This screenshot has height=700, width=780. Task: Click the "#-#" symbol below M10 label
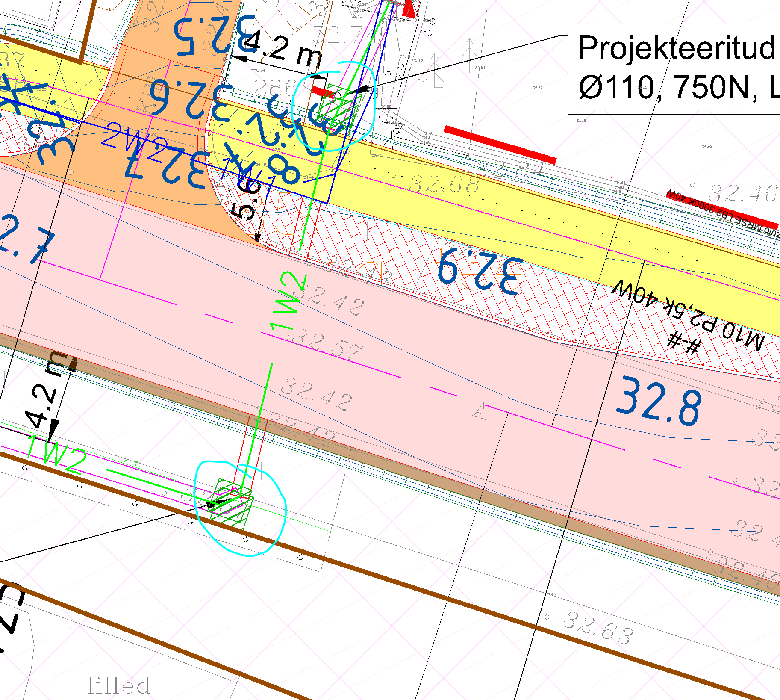(x=685, y=342)
